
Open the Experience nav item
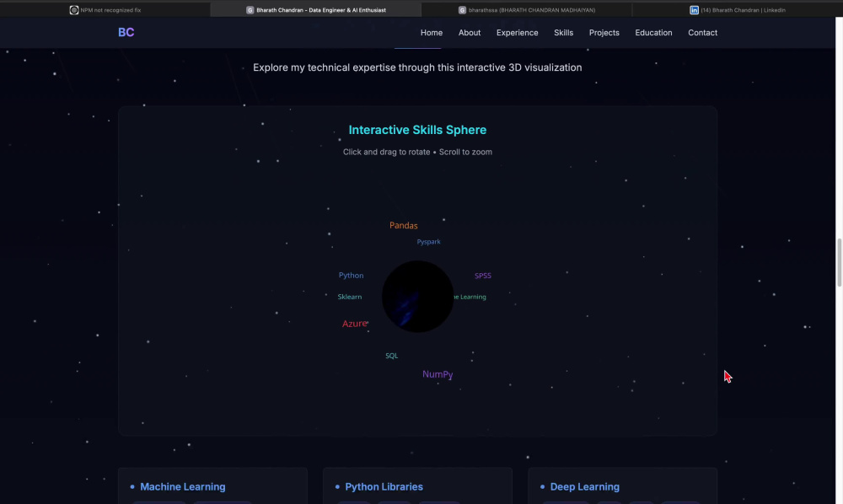pos(517,33)
